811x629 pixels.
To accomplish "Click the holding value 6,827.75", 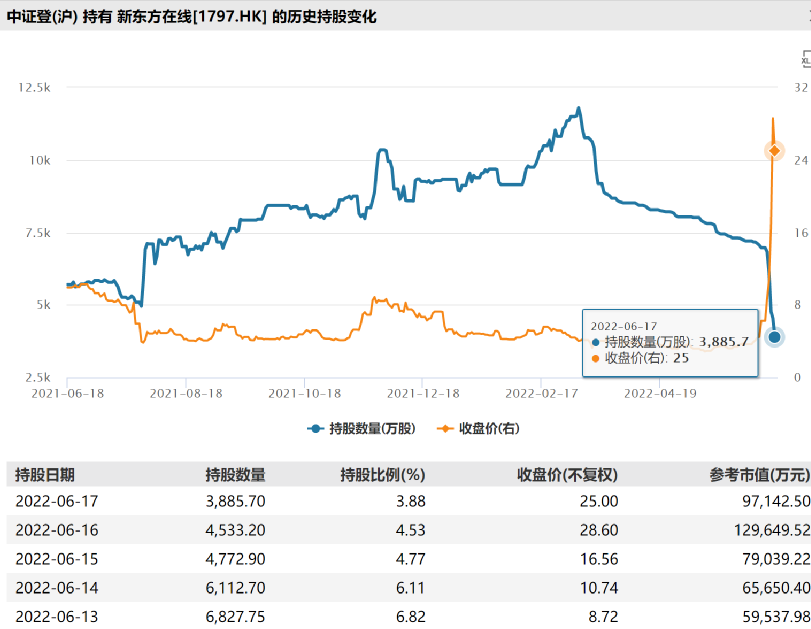I will click(x=235, y=617).
